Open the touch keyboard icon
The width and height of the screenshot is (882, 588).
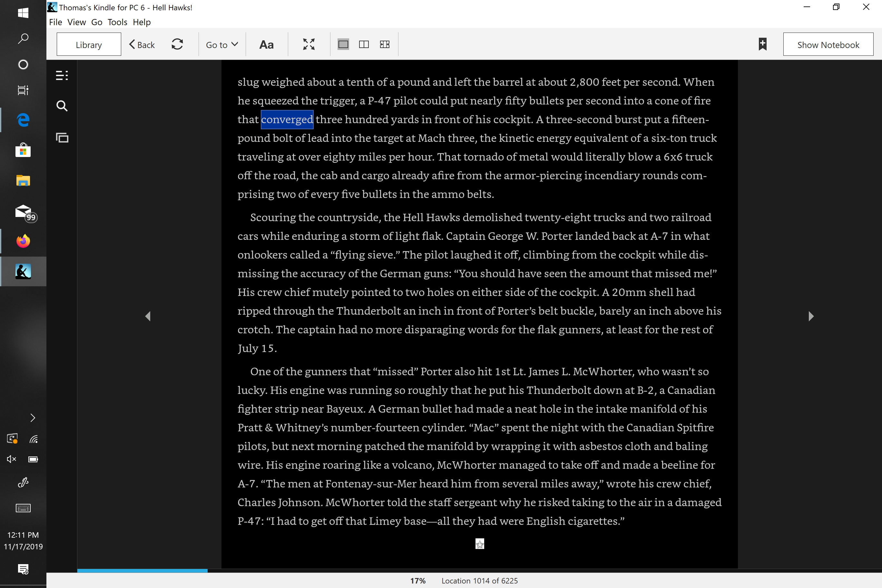tap(23, 508)
